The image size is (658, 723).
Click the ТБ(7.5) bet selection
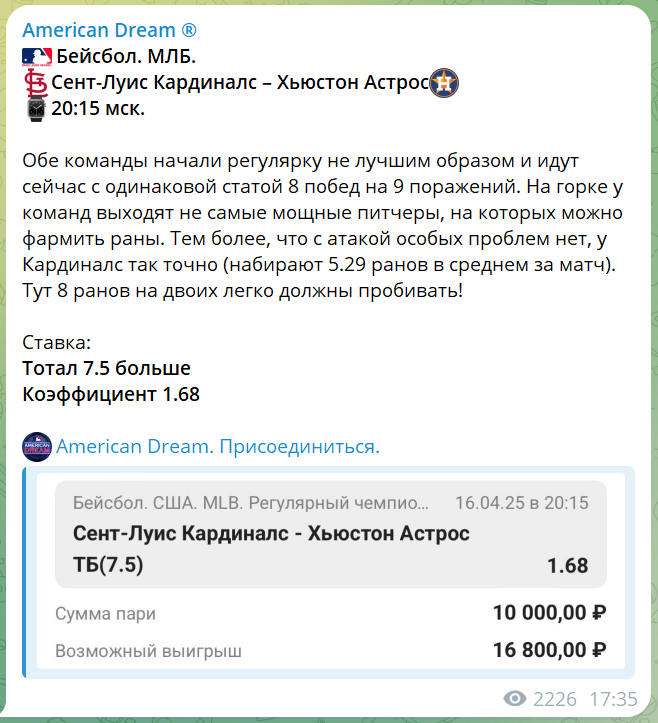pyautogui.click(x=108, y=565)
